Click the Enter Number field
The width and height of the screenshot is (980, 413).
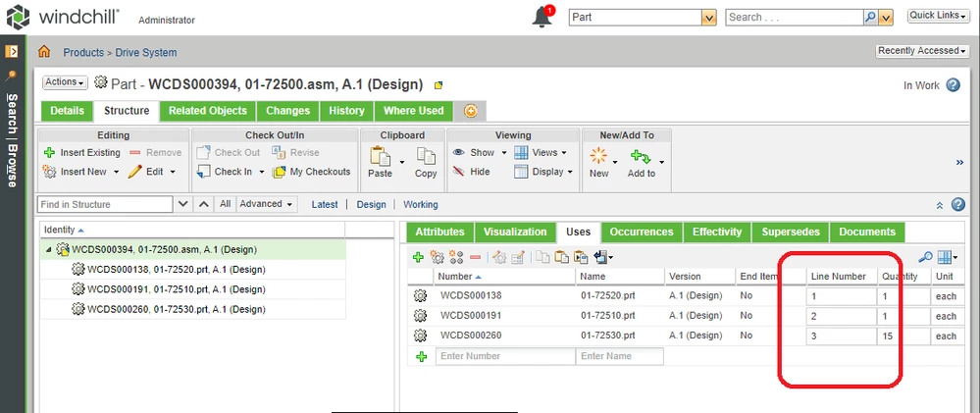505,356
